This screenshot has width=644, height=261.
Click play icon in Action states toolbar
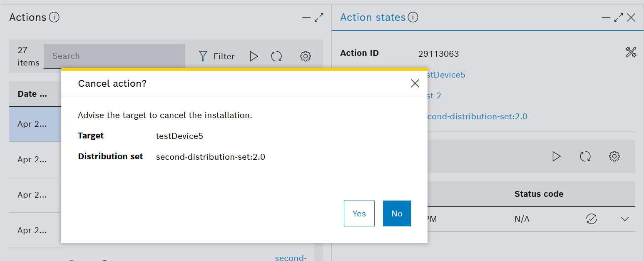[556, 156]
